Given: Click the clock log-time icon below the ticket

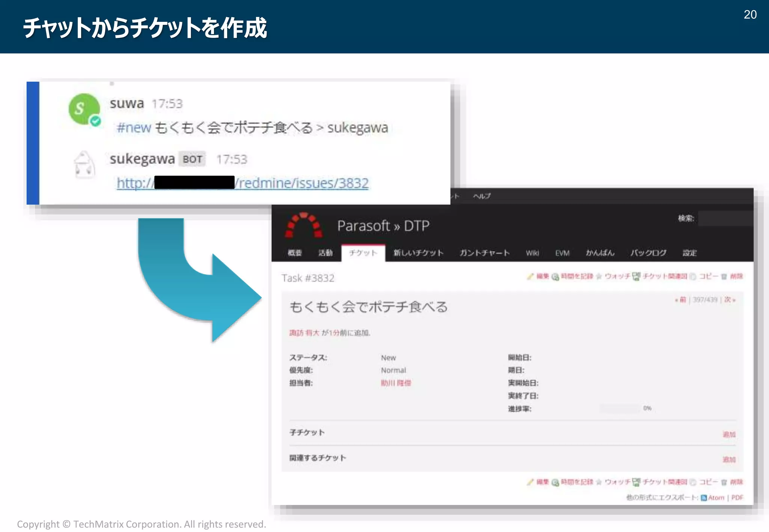Looking at the screenshot, I should point(555,482).
